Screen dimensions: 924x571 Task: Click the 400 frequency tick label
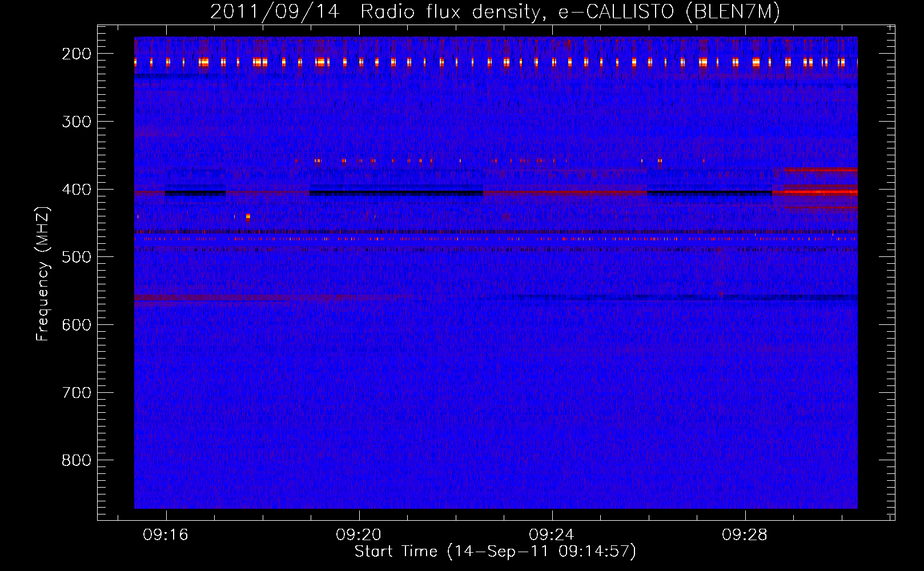pos(77,190)
